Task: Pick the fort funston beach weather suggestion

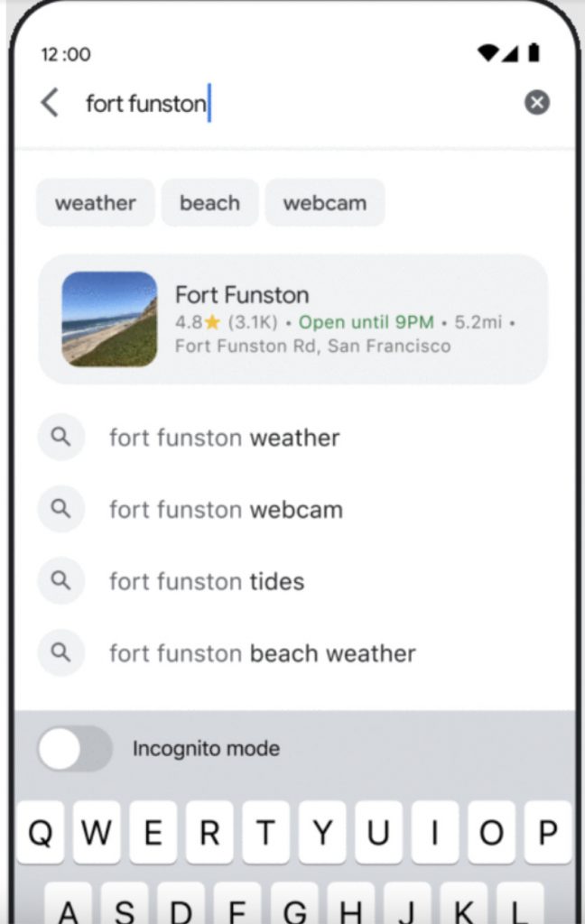Action: pos(263,653)
